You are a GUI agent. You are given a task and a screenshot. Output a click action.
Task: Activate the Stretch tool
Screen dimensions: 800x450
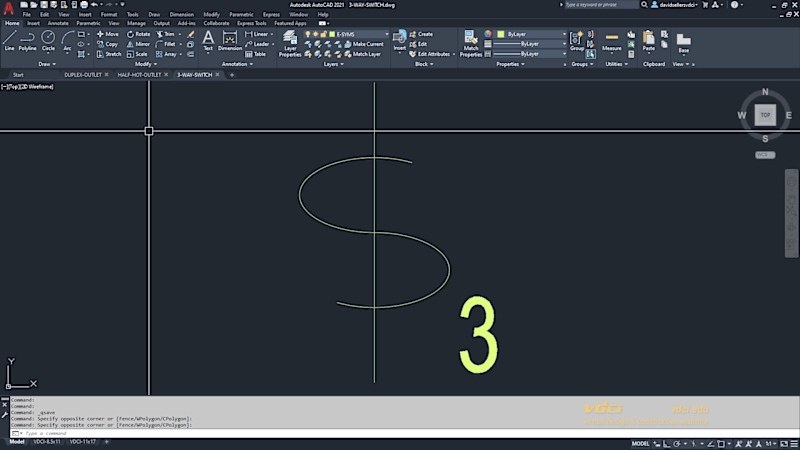pyautogui.click(x=109, y=54)
